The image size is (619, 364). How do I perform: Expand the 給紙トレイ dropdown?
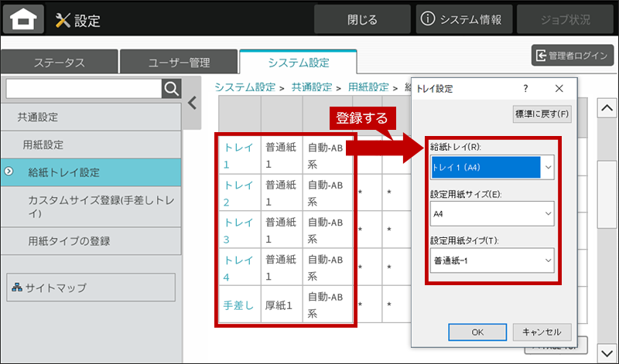pos(548,166)
